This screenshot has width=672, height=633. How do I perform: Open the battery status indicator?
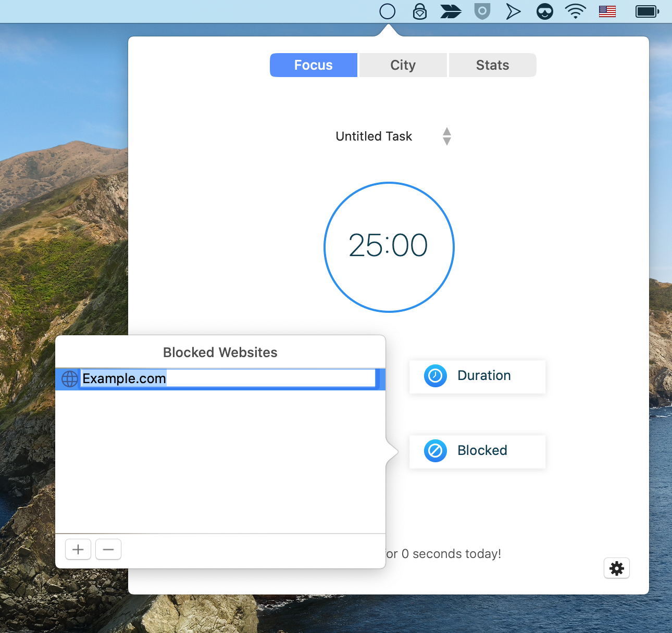pos(646,11)
